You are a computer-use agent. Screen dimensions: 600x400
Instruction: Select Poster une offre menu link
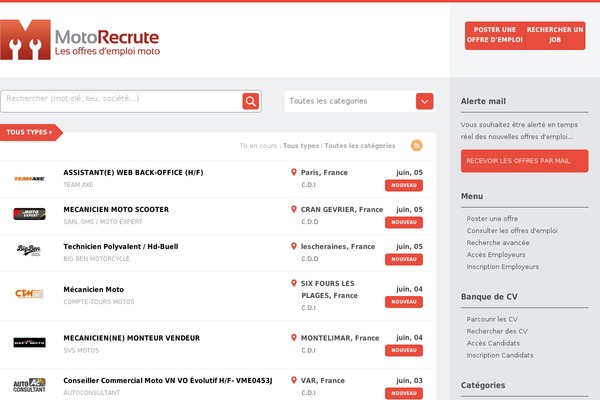(x=492, y=219)
